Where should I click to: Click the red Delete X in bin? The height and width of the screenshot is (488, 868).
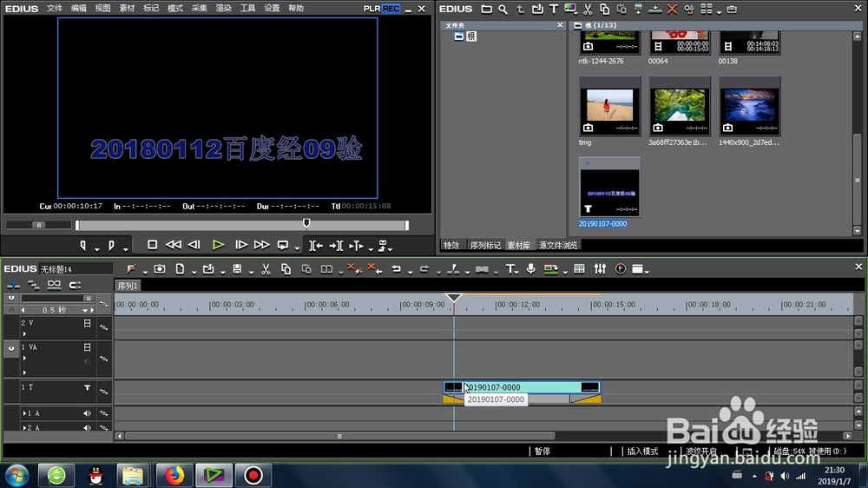pos(672,9)
